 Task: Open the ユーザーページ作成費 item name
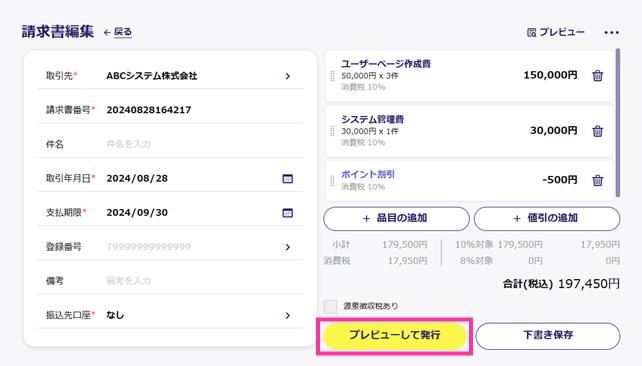[386, 64]
